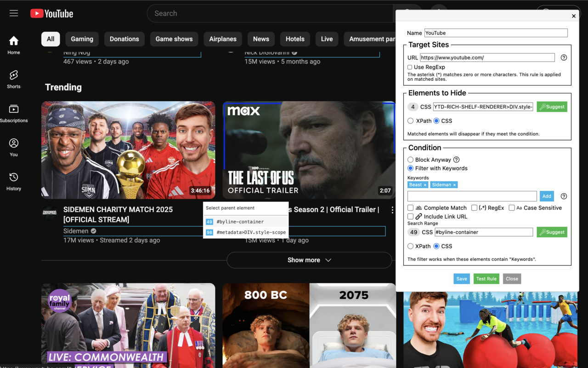Open History from the sidebar
The height and width of the screenshot is (368, 588).
point(14,181)
